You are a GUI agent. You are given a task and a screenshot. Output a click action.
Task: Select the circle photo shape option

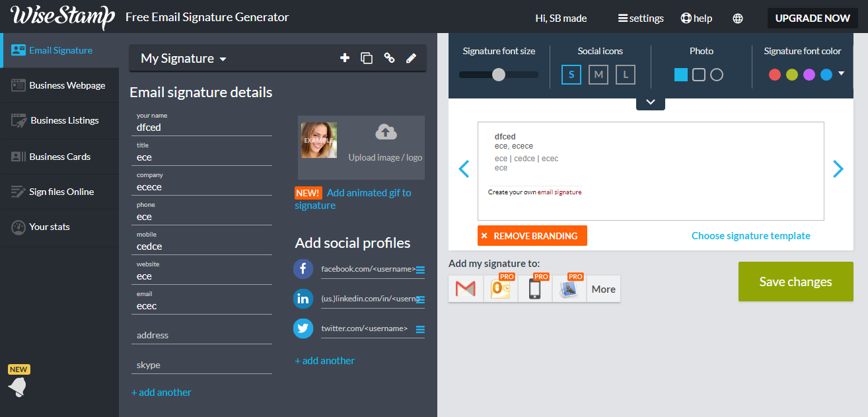pos(717,75)
